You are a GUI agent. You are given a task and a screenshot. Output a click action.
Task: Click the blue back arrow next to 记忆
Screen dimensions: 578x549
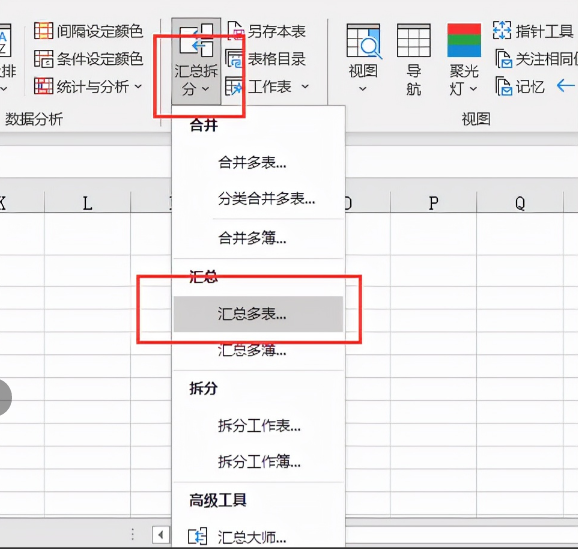(566, 86)
